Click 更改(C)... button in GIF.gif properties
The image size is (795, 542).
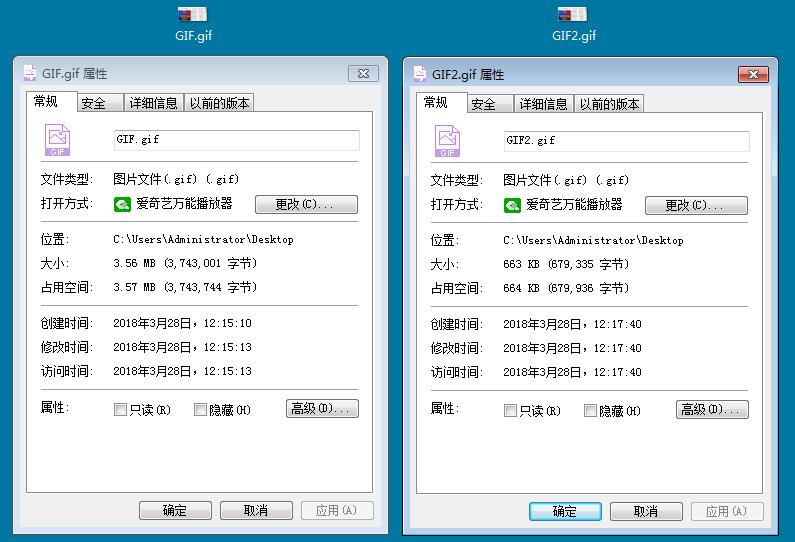pyautogui.click(x=306, y=204)
